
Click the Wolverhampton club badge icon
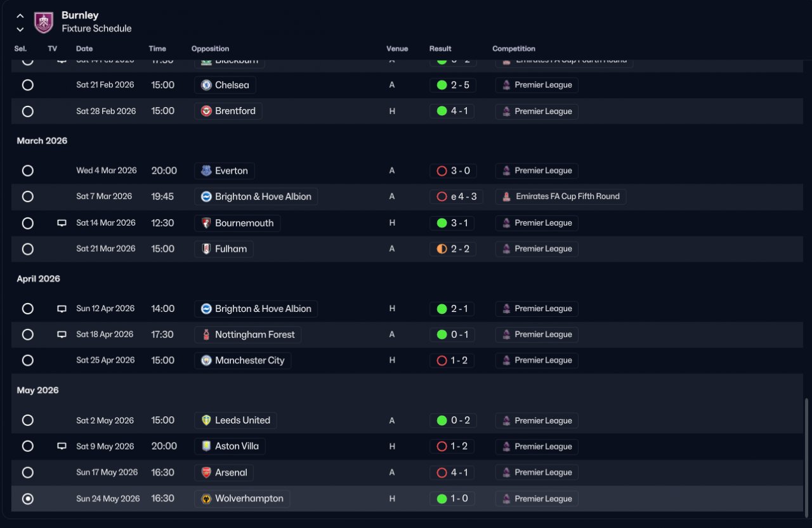[x=206, y=499]
